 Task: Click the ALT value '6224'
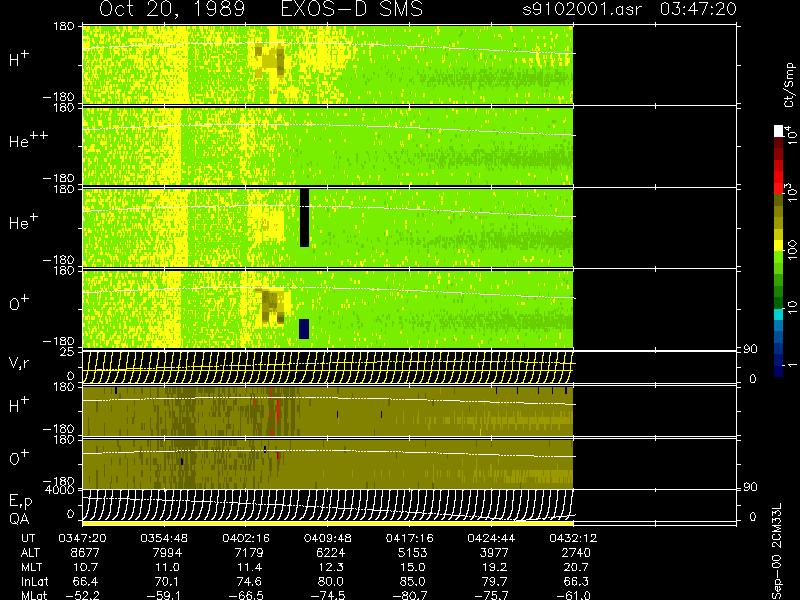pyautogui.click(x=331, y=553)
